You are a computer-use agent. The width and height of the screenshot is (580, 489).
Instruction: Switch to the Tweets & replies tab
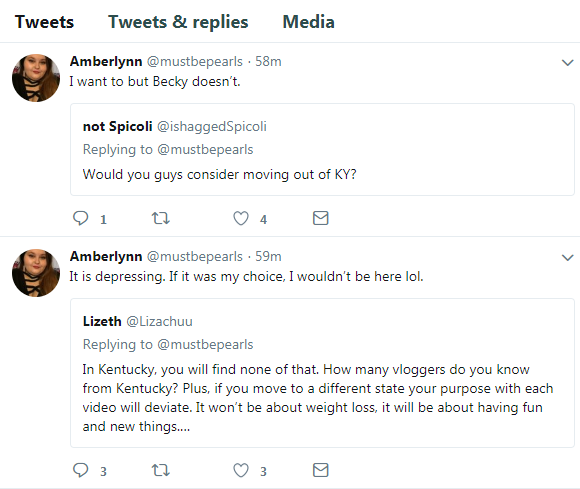pyautogui.click(x=178, y=21)
